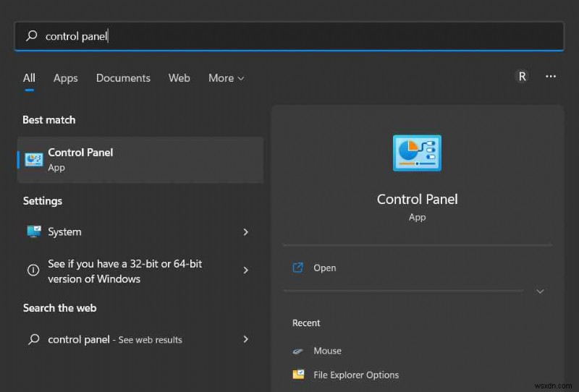
Task: Open the More filter dropdown
Action: tap(226, 78)
